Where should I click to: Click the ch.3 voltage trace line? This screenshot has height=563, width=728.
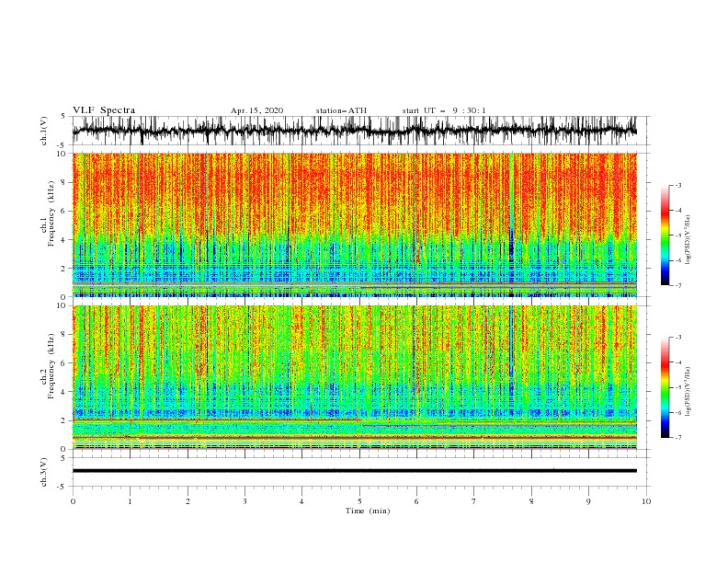click(x=354, y=471)
